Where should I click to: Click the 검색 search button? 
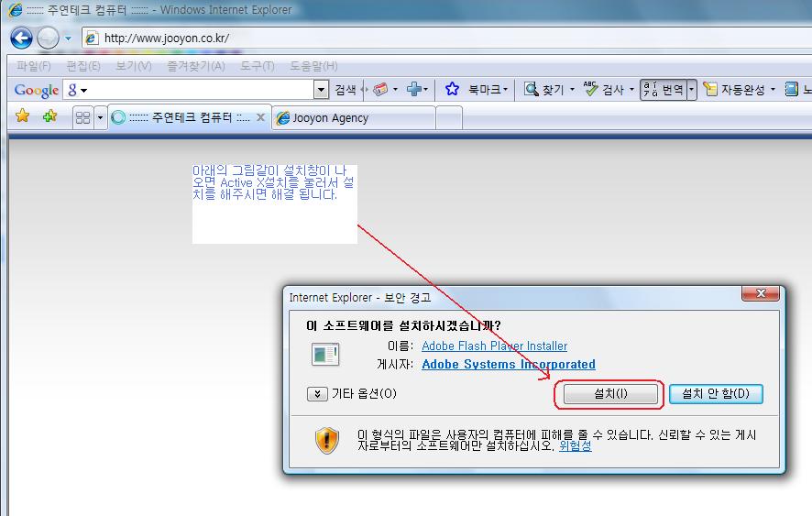pyautogui.click(x=346, y=90)
